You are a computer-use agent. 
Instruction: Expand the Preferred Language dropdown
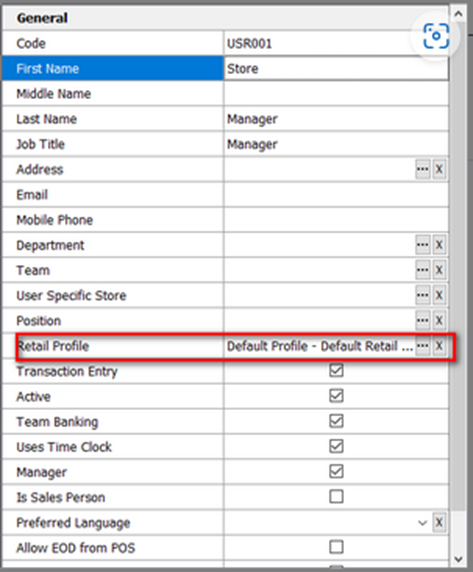422,523
